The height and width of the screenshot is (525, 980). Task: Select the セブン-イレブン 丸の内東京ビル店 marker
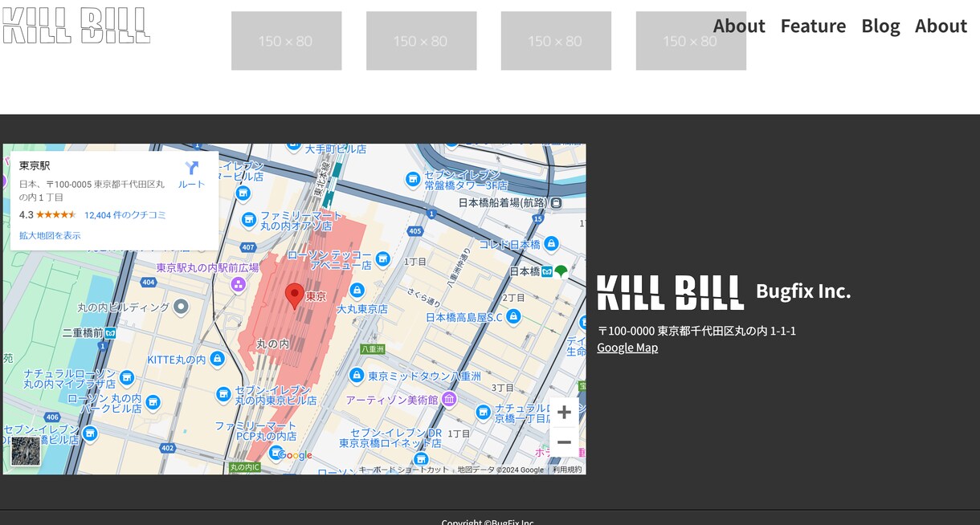tap(224, 394)
